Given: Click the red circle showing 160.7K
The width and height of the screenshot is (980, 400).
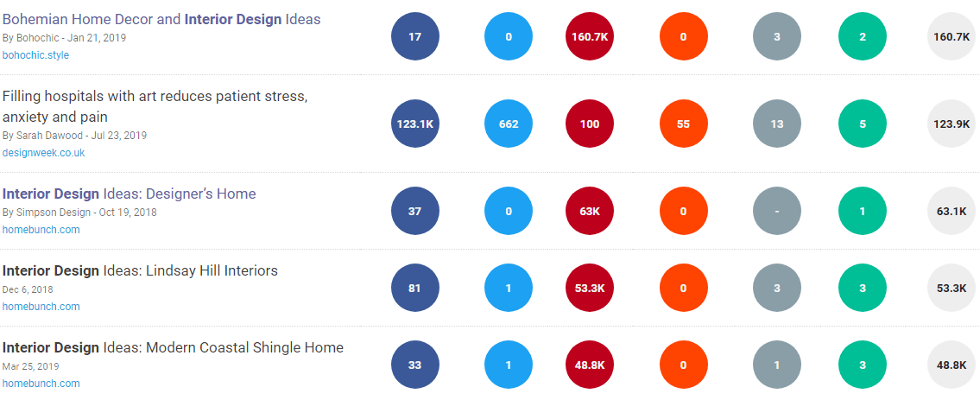Looking at the screenshot, I should (x=590, y=37).
